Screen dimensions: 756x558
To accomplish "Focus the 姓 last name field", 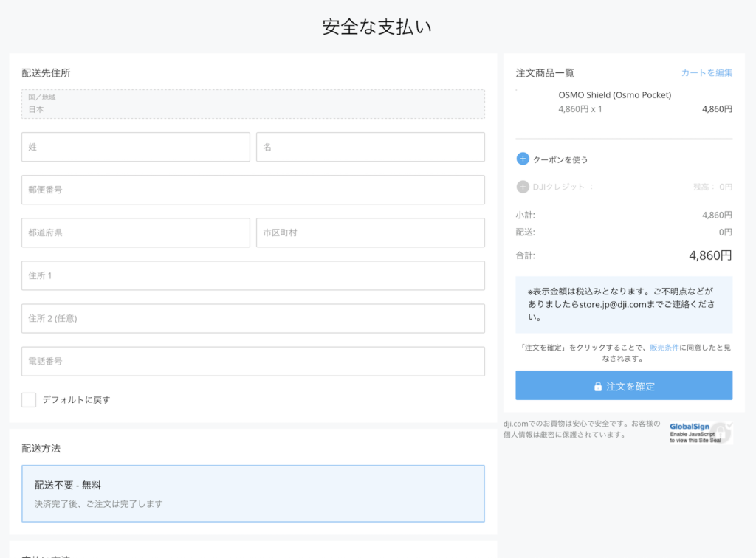I will 136,147.
